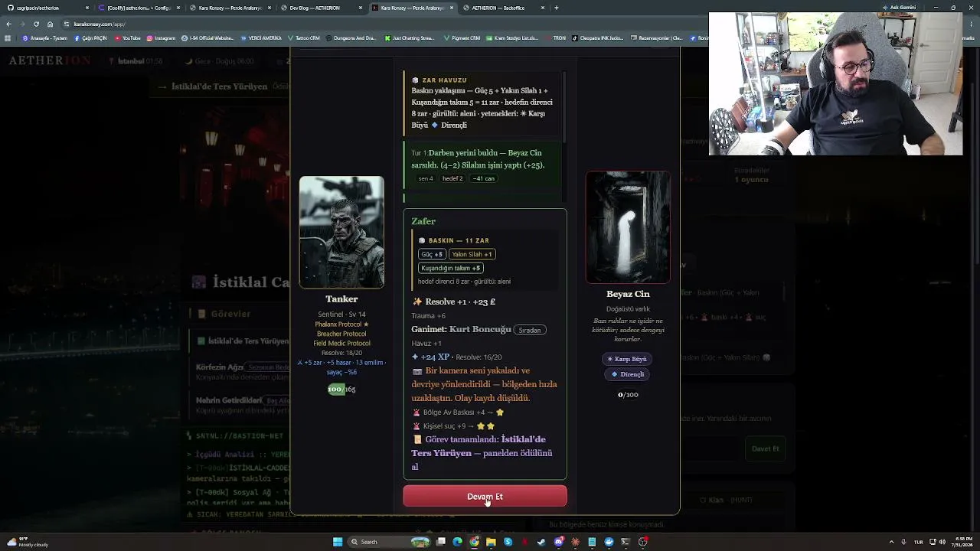Click the siren icon beside Kişisel suç
980x551 pixels.
tap(416, 426)
